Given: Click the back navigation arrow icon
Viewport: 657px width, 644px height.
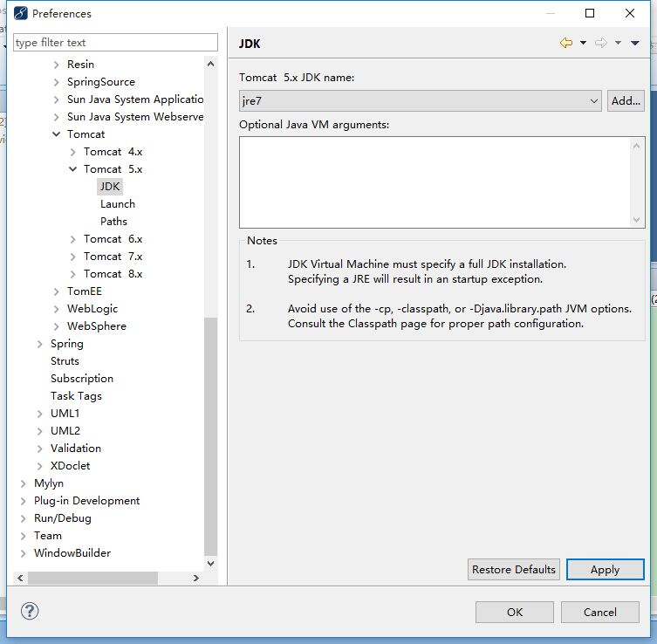Looking at the screenshot, I should (x=566, y=42).
